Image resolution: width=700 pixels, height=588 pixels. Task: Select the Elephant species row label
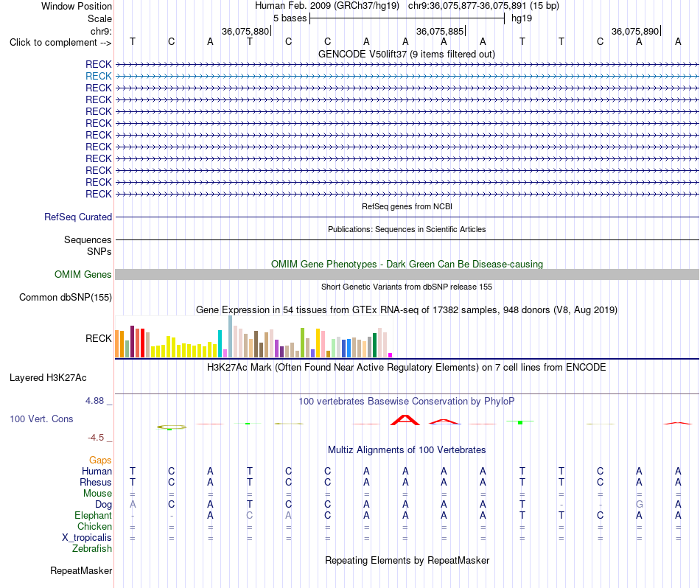(x=93, y=516)
